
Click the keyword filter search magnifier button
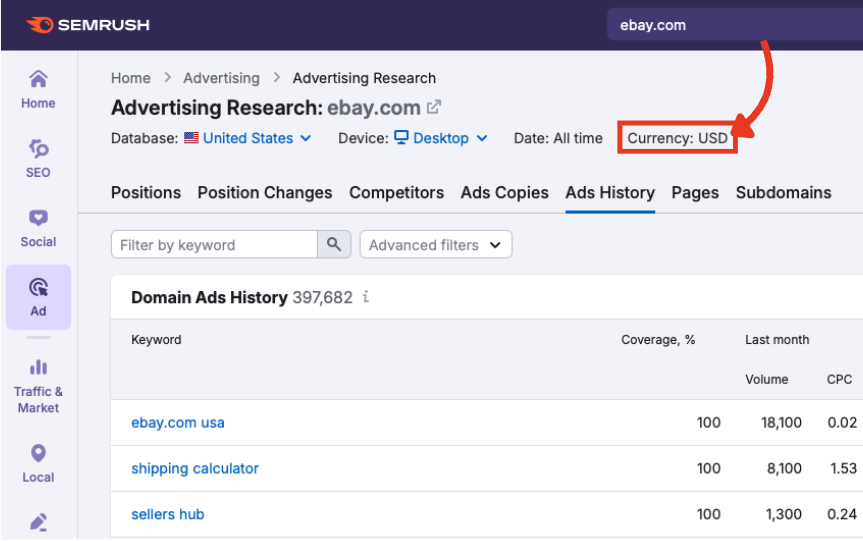point(334,245)
